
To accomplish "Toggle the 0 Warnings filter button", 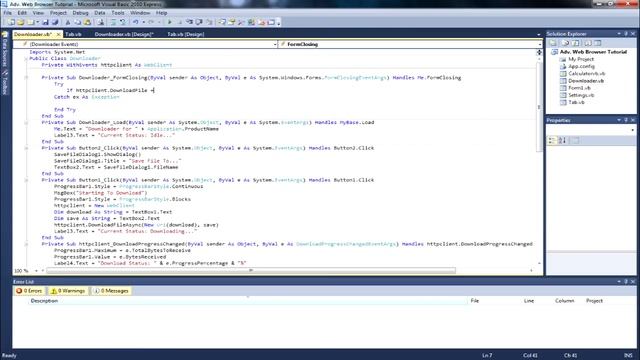I will click(68, 291).
